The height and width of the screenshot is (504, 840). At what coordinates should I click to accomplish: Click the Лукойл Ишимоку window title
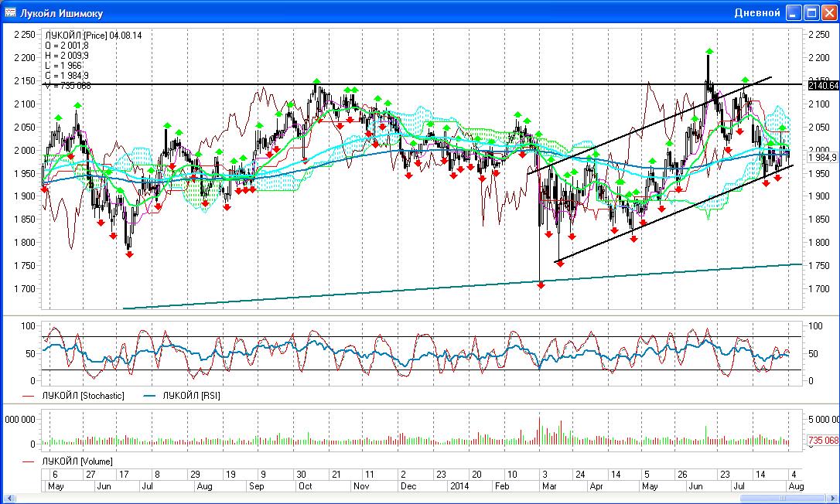tap(61, 13)
